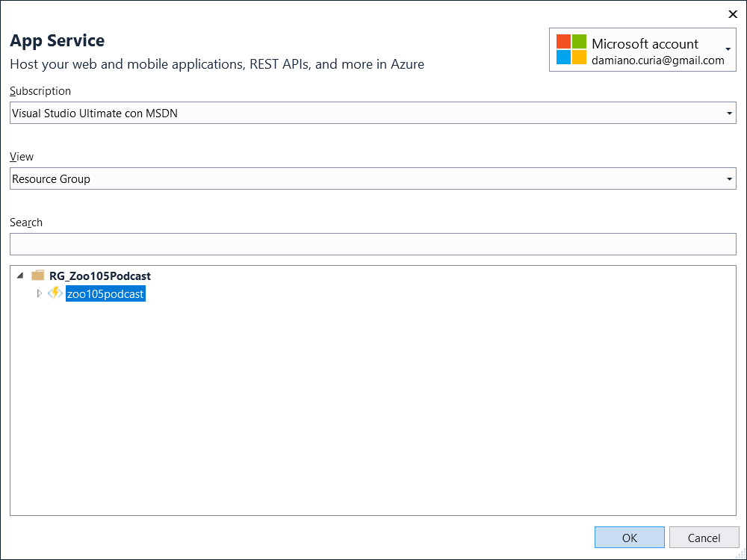Click the Microsoft logo icon
747x560 pixels.
(x=571, y=49)
